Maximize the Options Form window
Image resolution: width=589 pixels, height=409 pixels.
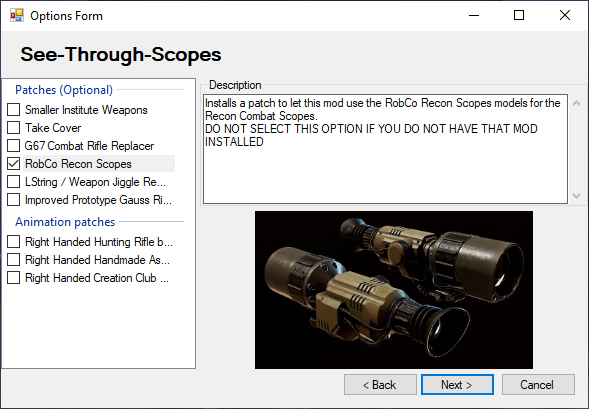pyautogui.click(x=519, y=15)
